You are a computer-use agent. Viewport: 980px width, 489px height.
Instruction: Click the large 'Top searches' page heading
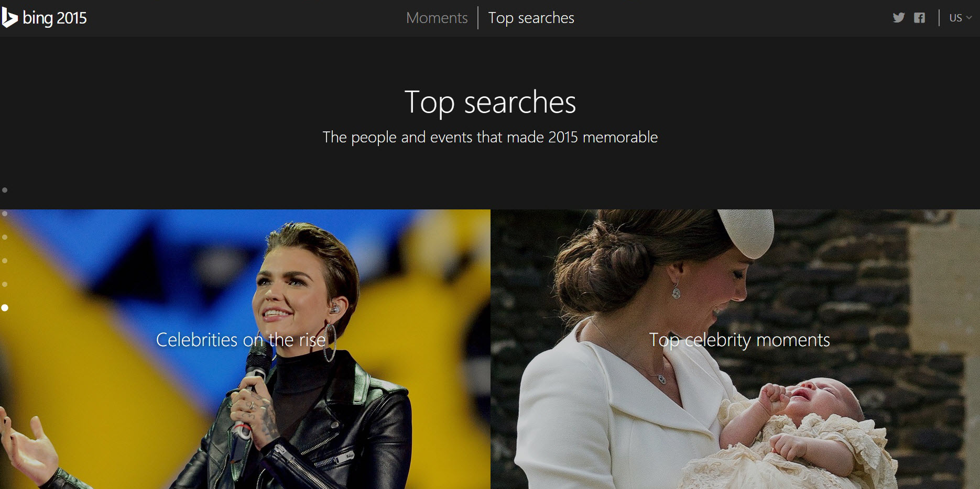490,102
